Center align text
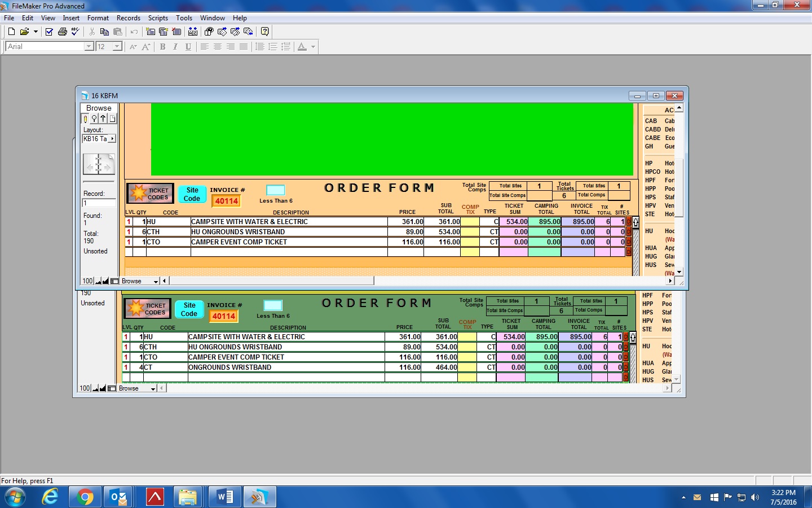 pos(218,47)
